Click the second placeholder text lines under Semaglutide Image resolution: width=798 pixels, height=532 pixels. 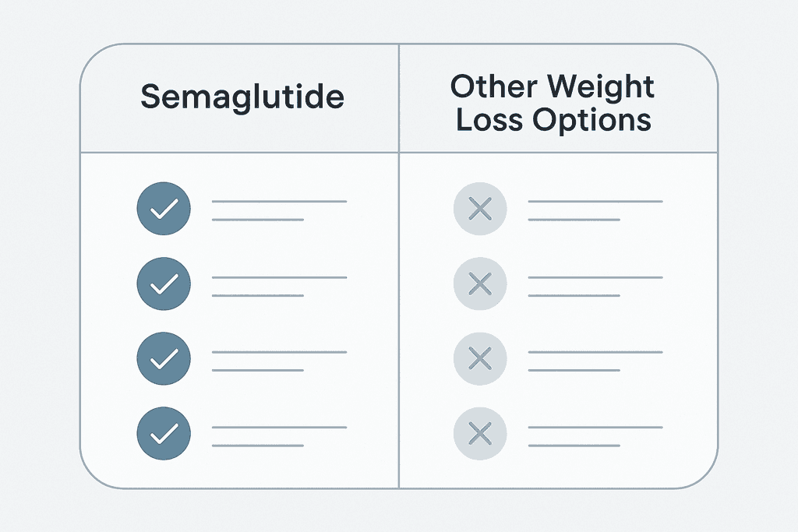coord(280,287)
